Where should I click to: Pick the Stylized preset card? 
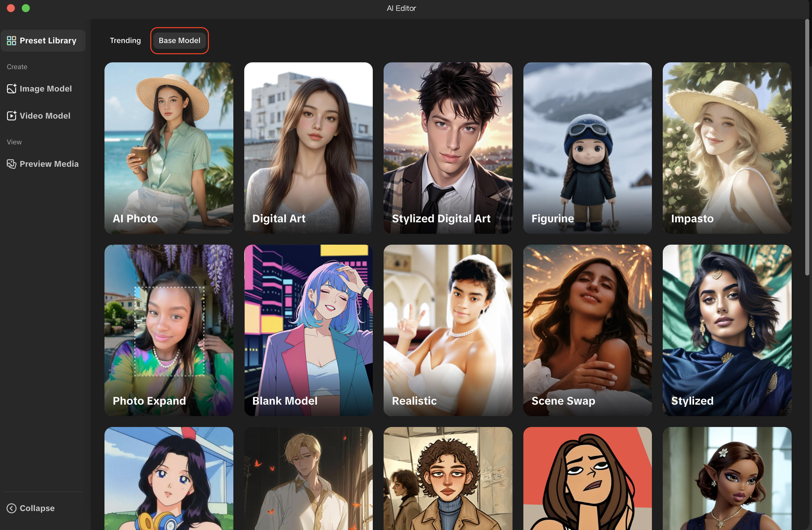(x=727, y=330)
